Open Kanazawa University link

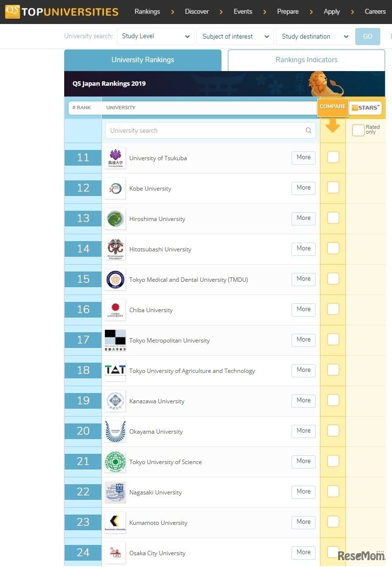click(157, 401)
